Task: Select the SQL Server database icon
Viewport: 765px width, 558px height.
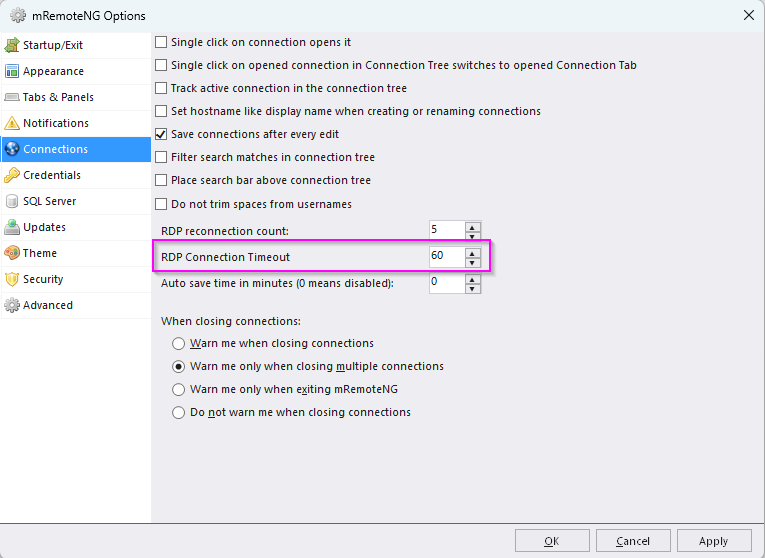Action: [x=12, y=201]
